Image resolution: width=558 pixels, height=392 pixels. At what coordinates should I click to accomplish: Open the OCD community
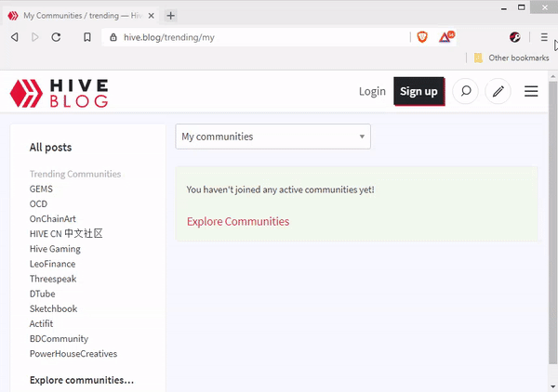click(38, 203)
